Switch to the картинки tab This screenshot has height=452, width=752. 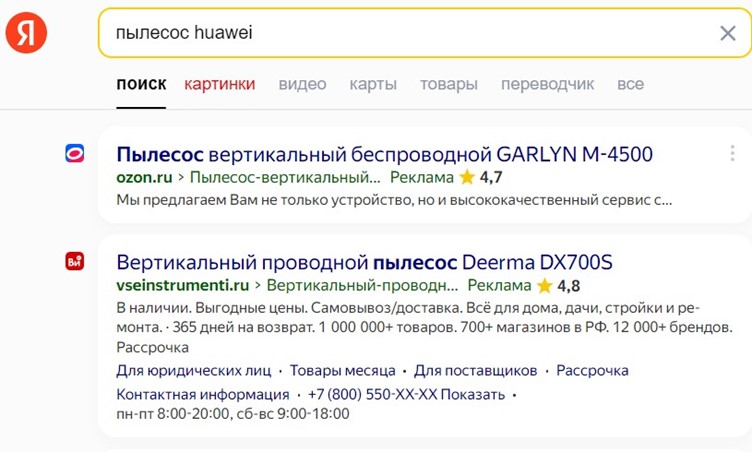220,84
